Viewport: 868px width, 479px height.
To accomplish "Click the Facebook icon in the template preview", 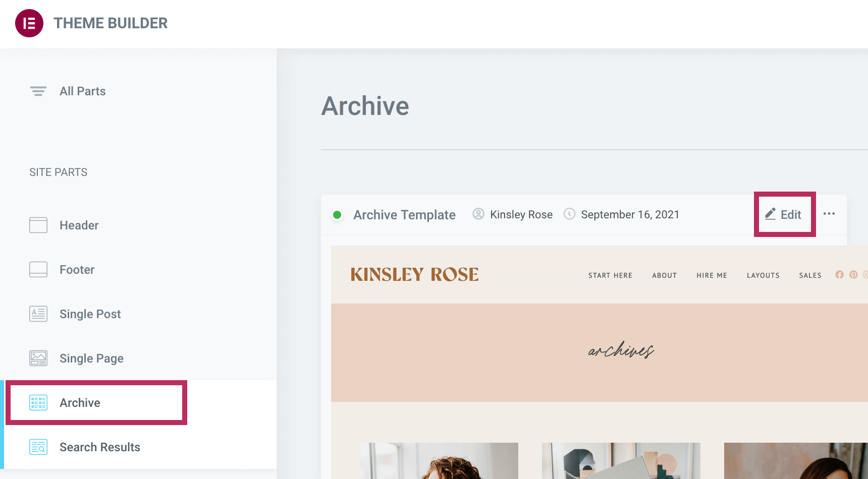I will pos(840,275).
